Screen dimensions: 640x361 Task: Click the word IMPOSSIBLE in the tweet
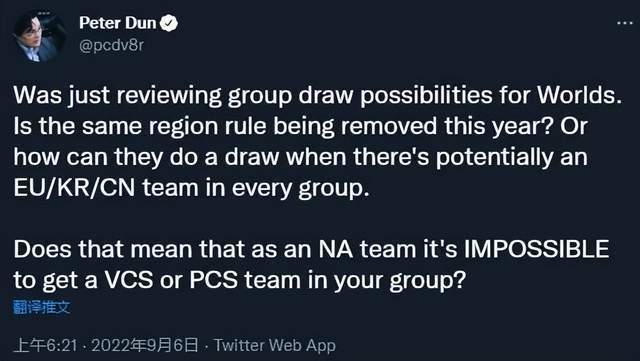tap(536, 249)
